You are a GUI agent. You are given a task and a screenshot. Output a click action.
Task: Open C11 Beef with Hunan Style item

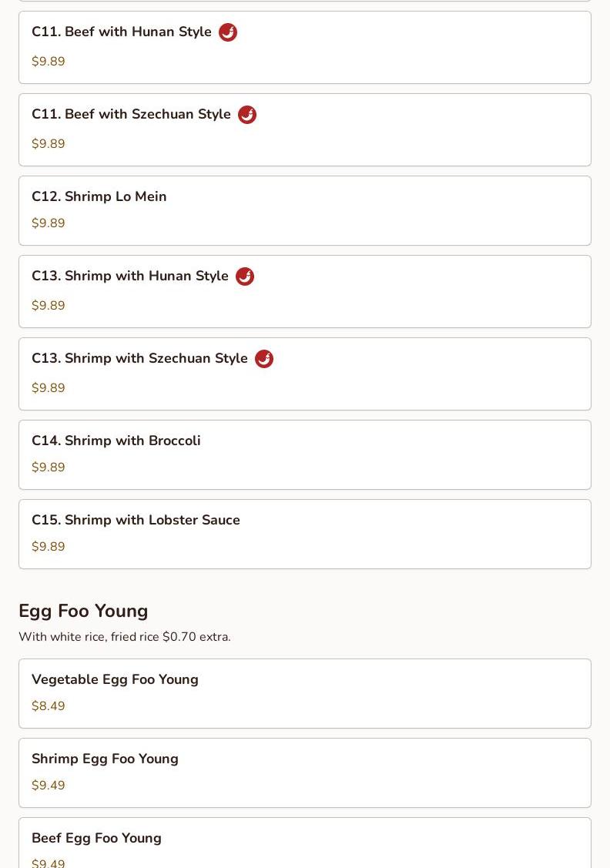coord(122,32)
